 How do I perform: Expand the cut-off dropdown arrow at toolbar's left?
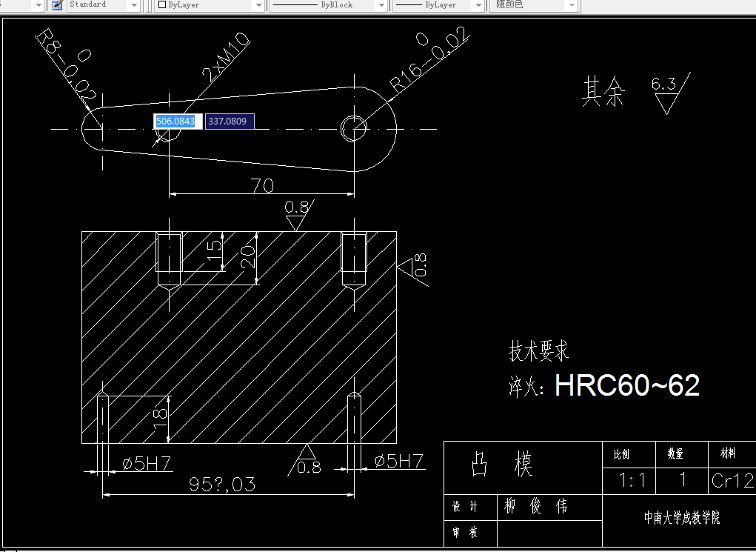(x=39, y=5)
